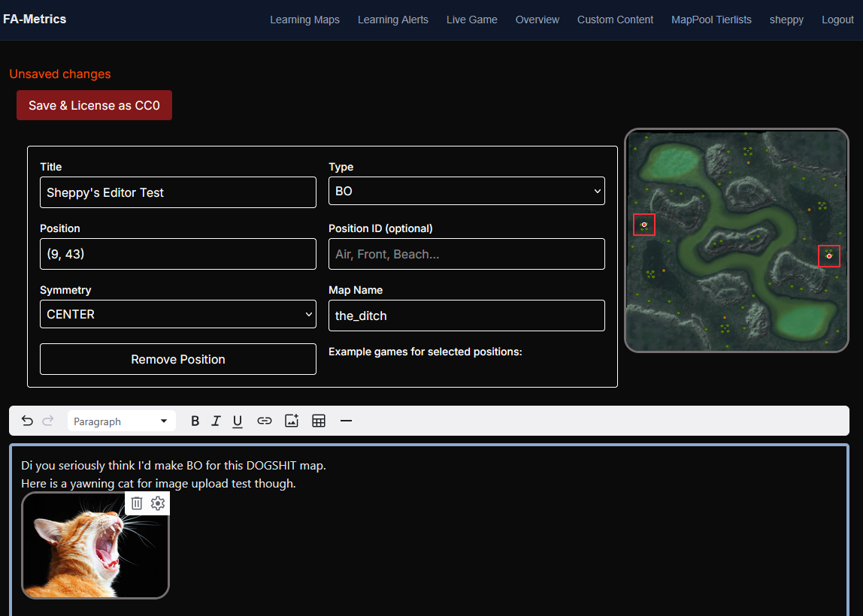Delete the cat image using trash icon
This screenshot has width=863, height=616.
(137, 503)
